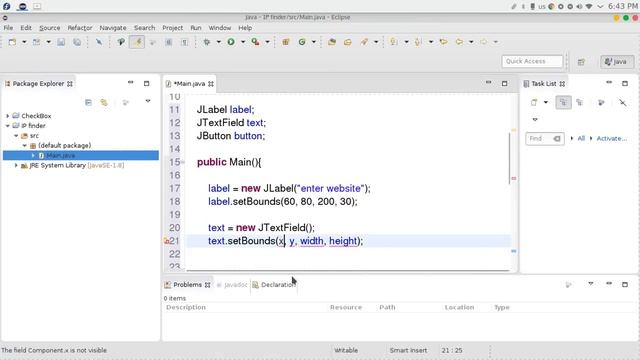The width and height of the screenshot is (640, 360).
Task: Switch to the Problems tab
Action: pyautogui.click(x=187, y=284)
